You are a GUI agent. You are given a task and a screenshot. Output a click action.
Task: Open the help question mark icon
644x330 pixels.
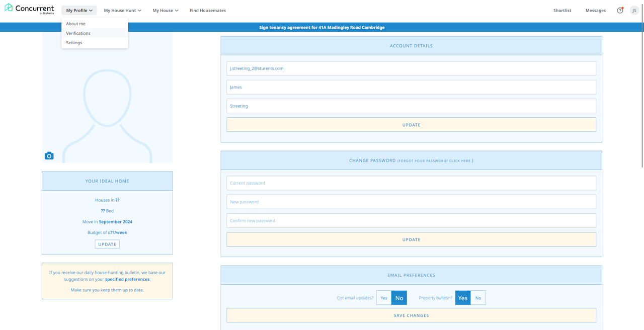coord(620,11)
